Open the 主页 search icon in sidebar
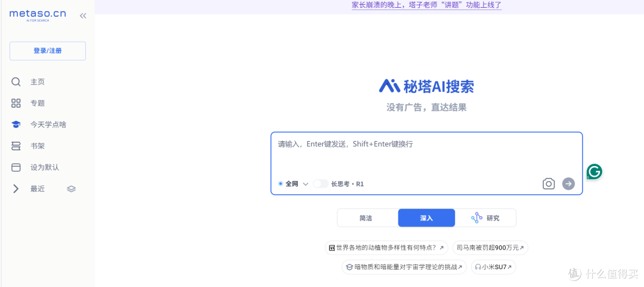This screenshot has height=287, width=644. pos(16,82)
